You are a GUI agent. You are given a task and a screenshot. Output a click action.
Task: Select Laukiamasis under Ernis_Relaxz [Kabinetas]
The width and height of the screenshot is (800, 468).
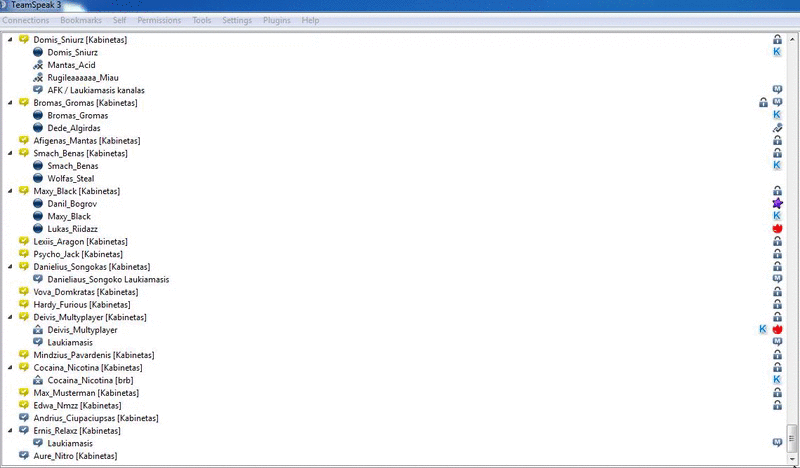(70, 444)
